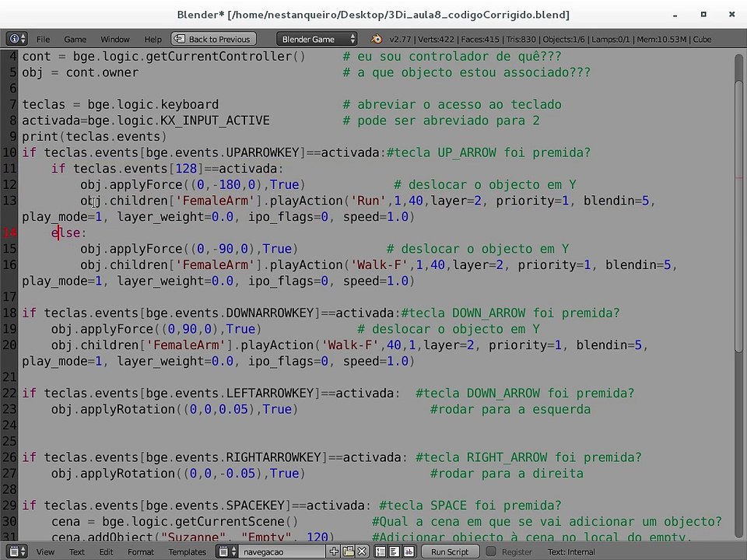
Task: Click the navegacao text name field
Action: 282,551
